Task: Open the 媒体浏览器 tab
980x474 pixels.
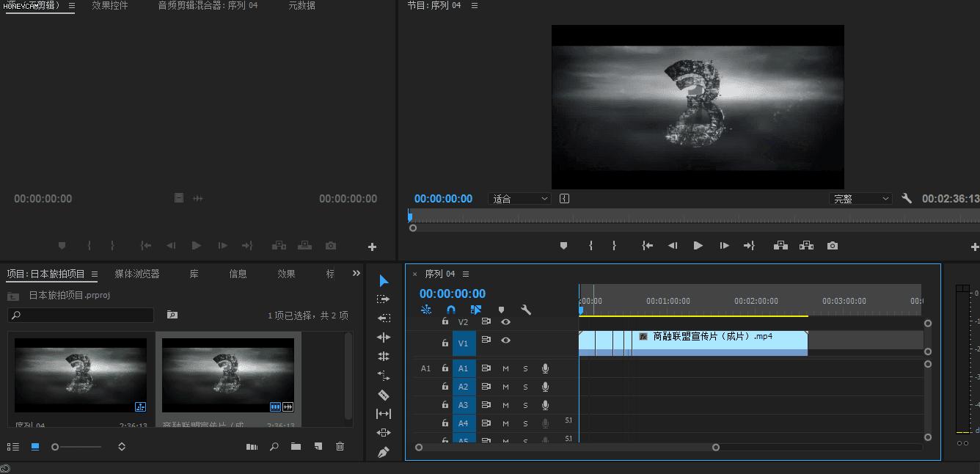Action: click(137, 274)
